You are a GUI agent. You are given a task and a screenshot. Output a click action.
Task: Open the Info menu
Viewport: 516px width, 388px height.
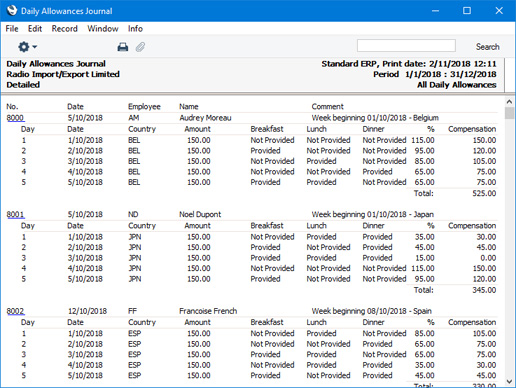(135, 29)
